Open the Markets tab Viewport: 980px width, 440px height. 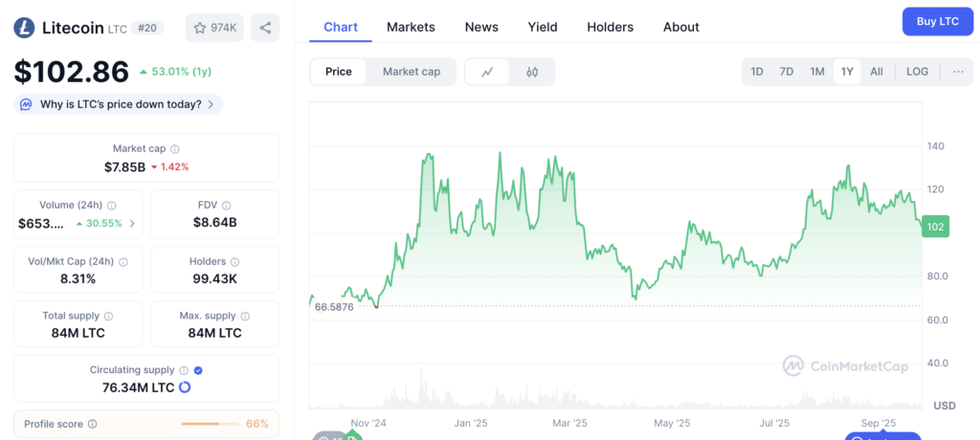point(411,27)
